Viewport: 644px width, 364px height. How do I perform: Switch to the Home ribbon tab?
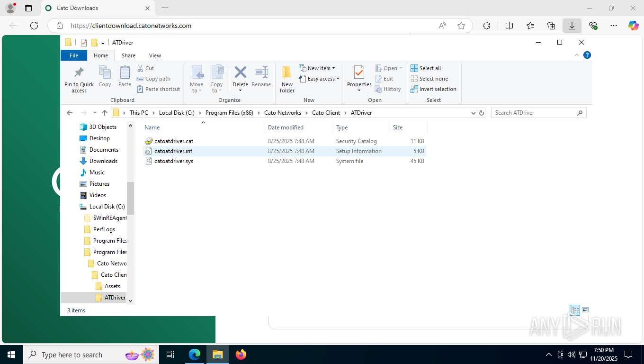click(x=101, y=55)
